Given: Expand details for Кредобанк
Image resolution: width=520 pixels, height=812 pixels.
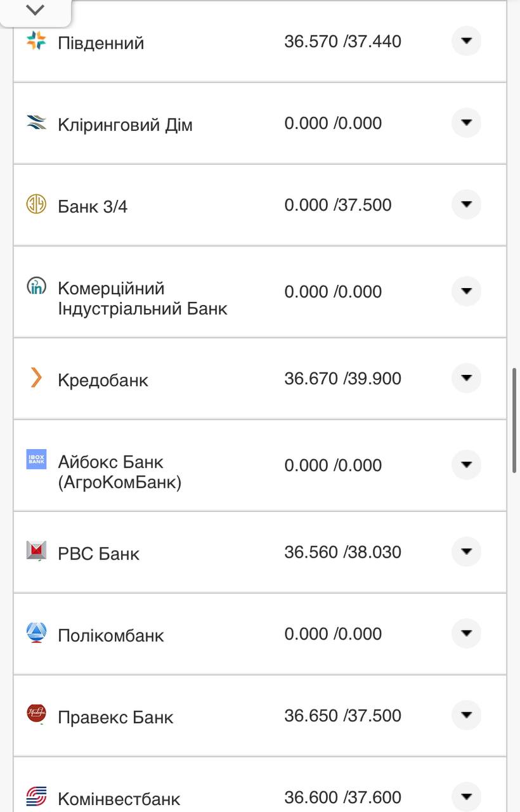Looking at the screenshot, I should click(x=466, y=377).
